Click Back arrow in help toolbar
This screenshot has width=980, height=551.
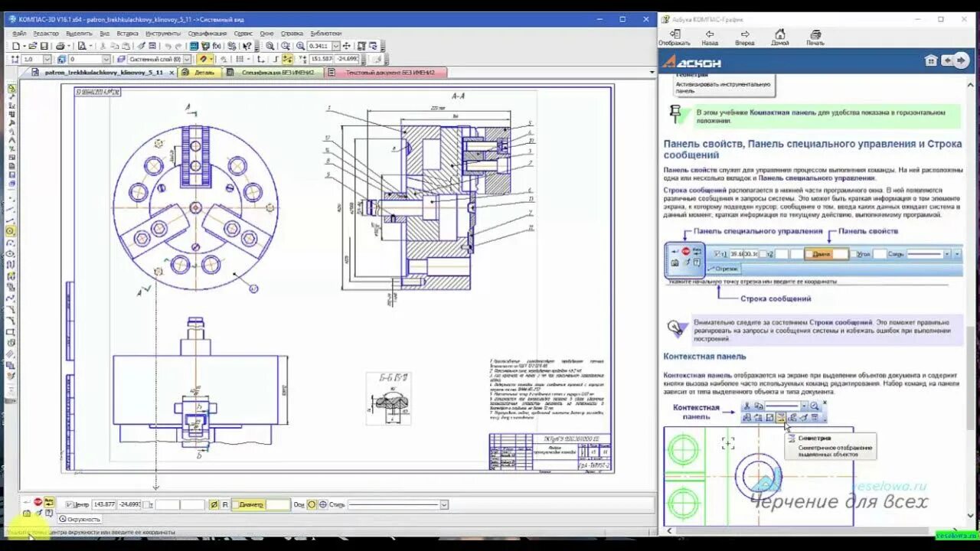(x=710, y=37)
